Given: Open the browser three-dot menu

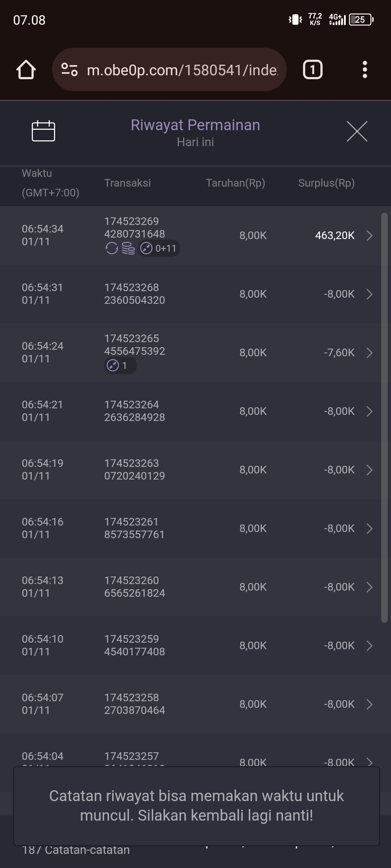Looking at the screenshot, I should point(365,69).
